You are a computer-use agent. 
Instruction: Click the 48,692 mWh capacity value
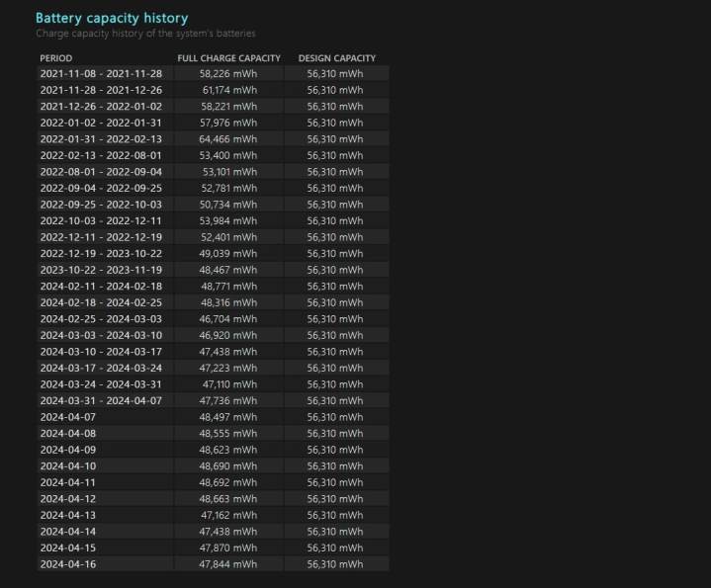(228, 482)
